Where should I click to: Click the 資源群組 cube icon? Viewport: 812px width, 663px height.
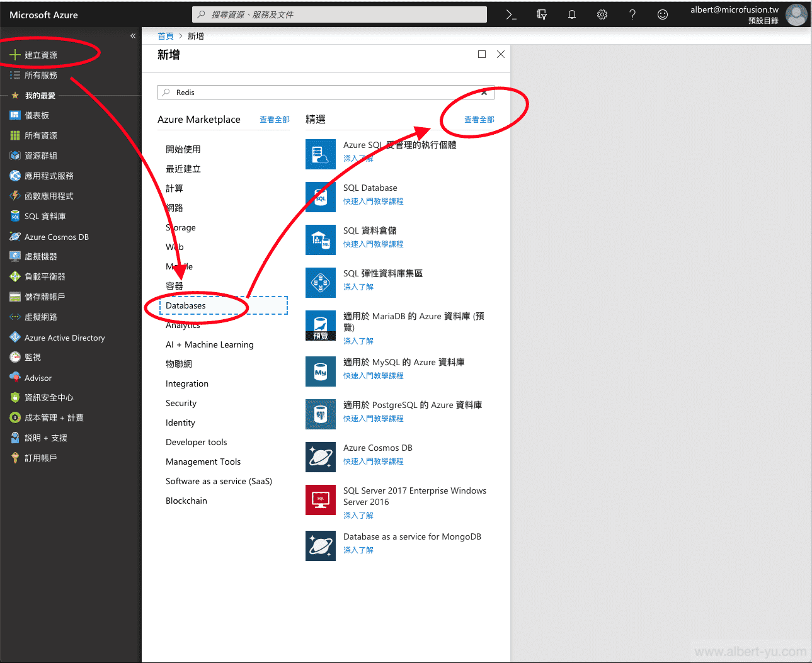coord(15,156)
